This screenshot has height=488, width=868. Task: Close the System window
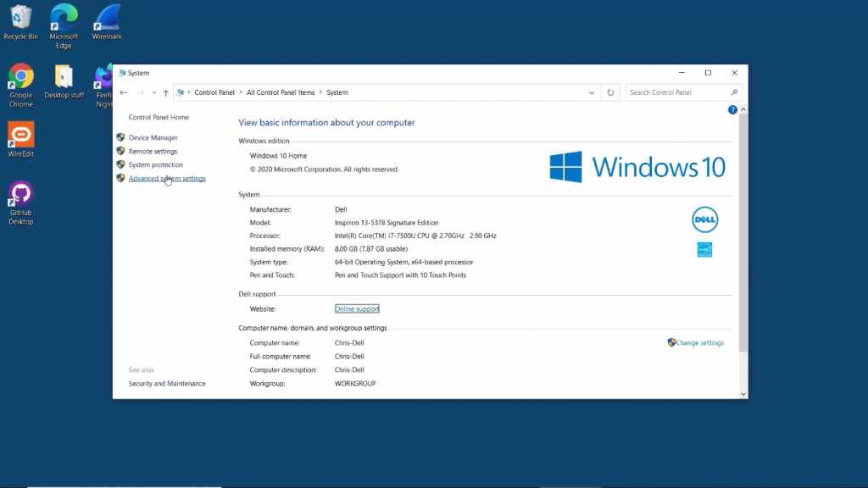point(735,73)
